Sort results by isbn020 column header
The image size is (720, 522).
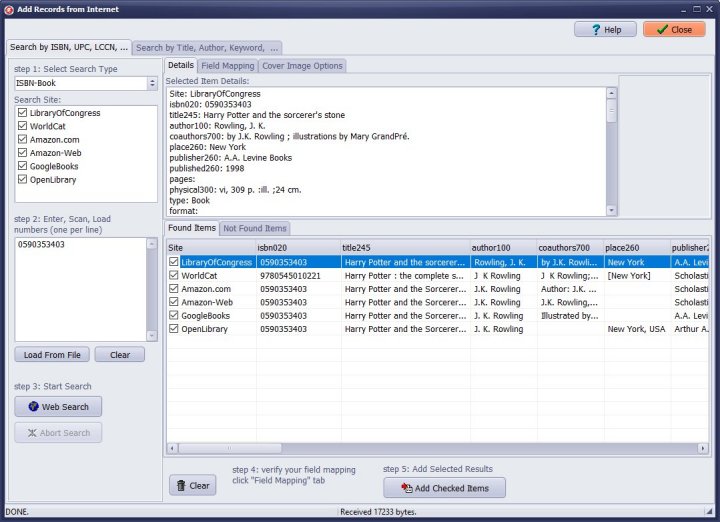click(298, 247)
